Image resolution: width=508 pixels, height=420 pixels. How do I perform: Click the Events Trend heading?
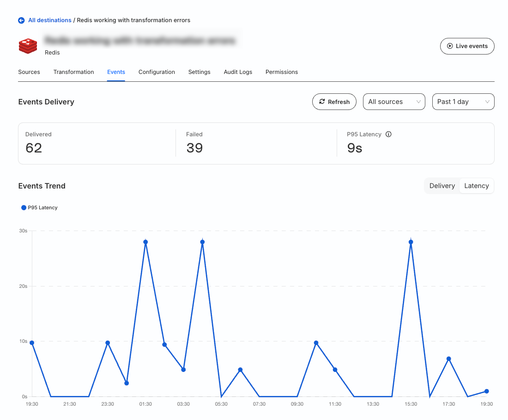click(x=42, y=186)
